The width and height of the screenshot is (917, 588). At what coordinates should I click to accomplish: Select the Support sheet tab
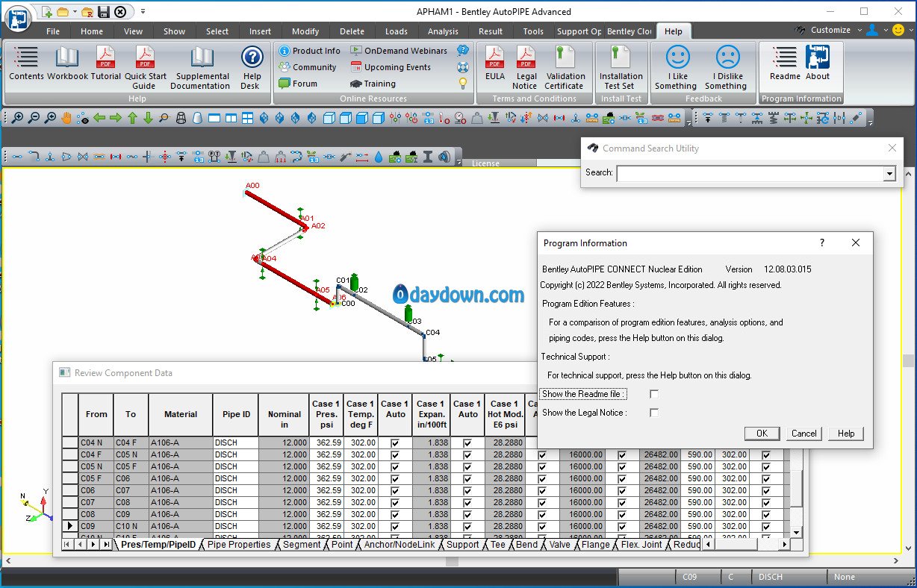click(x=462, y=545)
